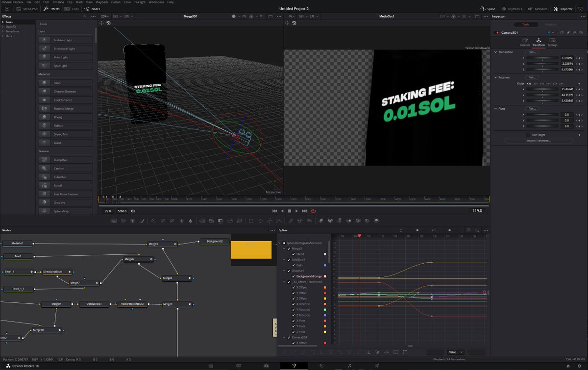Pin the Camera3D1 inspector controls
This screenshot has height=370, width=588.
click(567, 33)
